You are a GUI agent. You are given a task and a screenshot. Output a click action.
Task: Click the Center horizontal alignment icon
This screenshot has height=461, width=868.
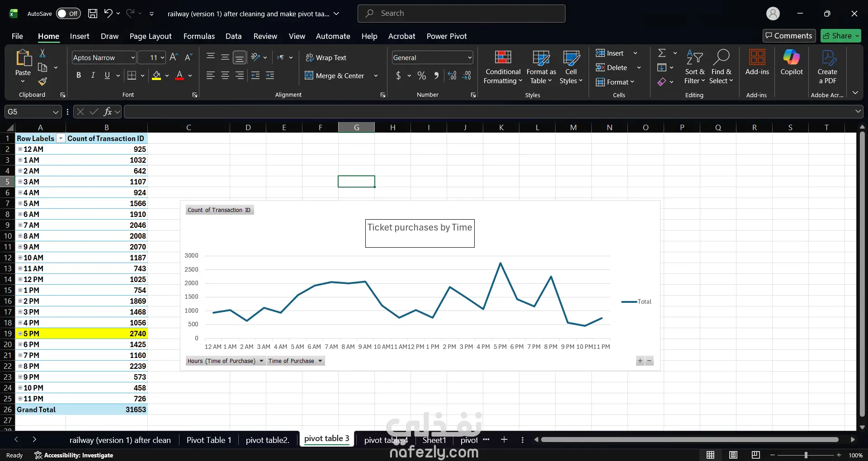pyautogui.click(x=225, y=75)
